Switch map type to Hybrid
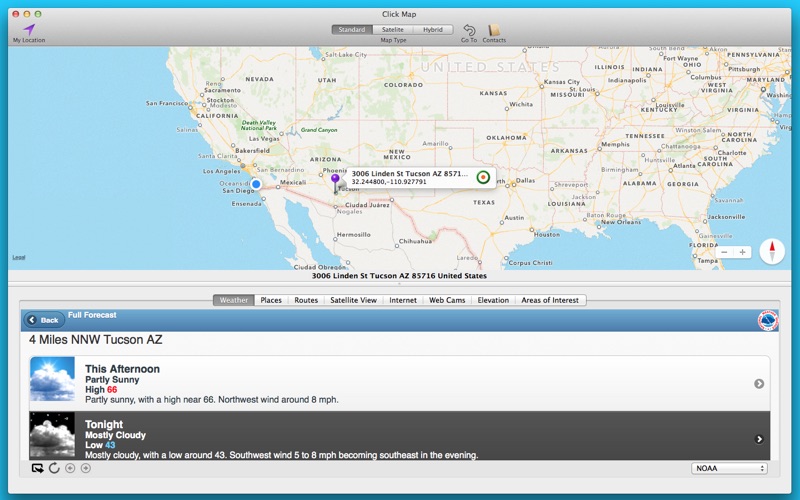800x500 pixels. pyautogui.click(x=433, y=30)
